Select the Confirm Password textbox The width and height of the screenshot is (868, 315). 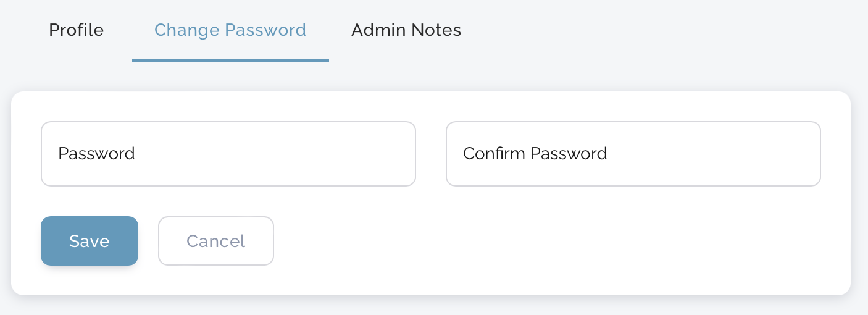(x=633, y=154)
